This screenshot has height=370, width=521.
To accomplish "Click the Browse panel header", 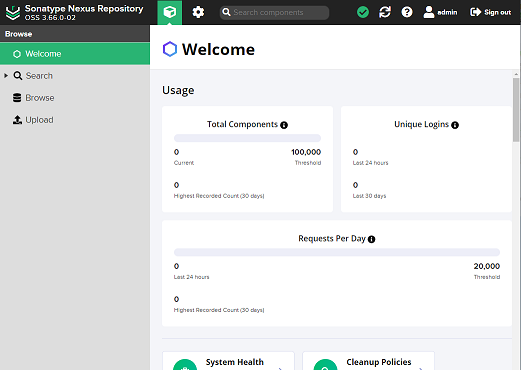I will [75, 34].
